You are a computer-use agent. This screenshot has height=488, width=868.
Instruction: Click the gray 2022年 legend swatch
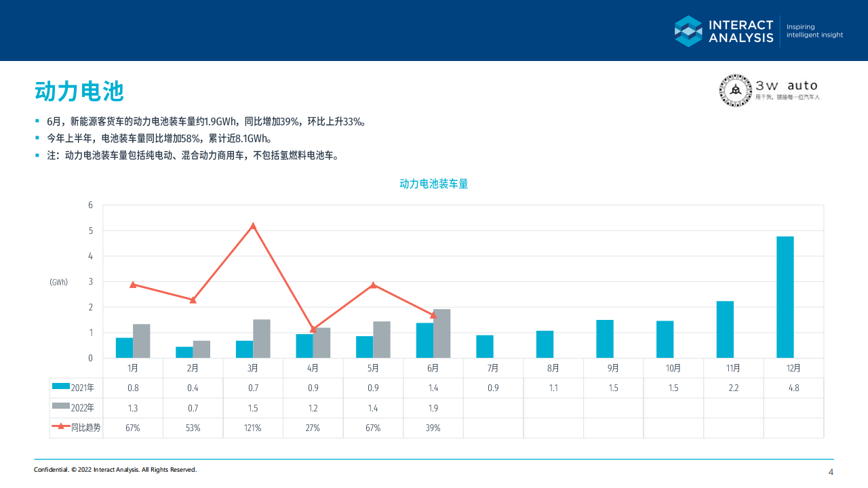pos(61,407)
